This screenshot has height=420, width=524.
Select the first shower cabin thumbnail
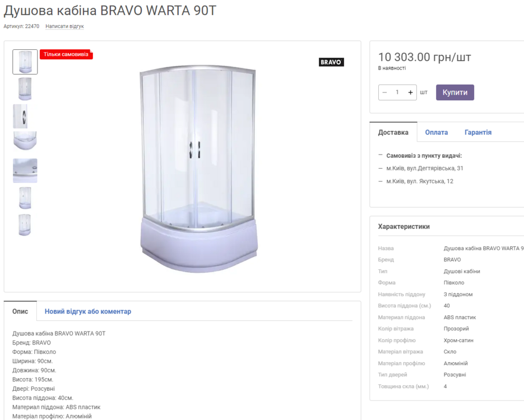(x=25, y=62)
